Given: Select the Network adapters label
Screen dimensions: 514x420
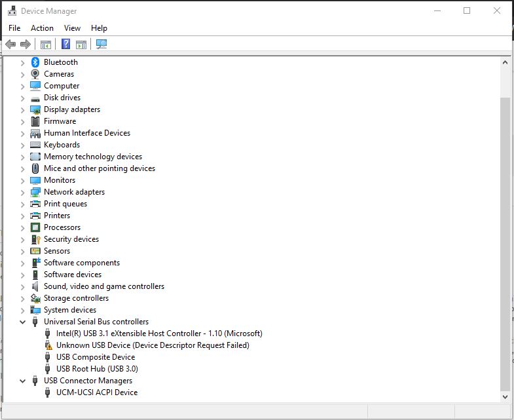Looking at the screenshot, I should coord(74,192).
